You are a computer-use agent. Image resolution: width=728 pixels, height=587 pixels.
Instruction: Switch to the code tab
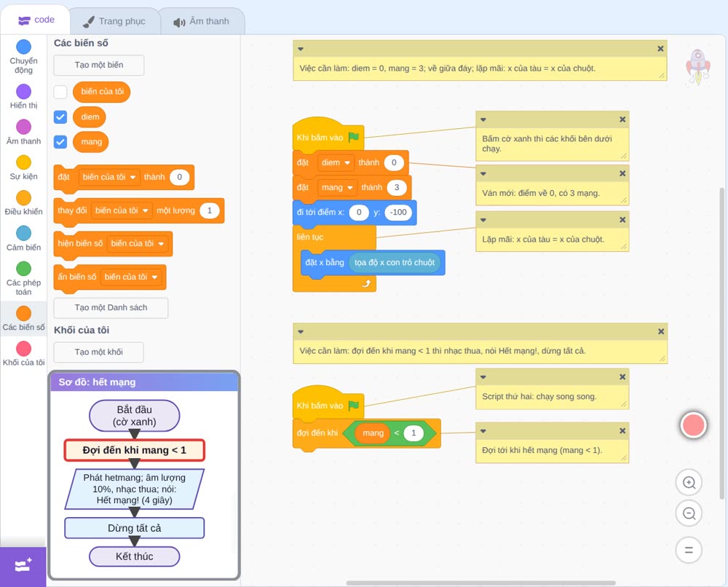tap(36, 20)
